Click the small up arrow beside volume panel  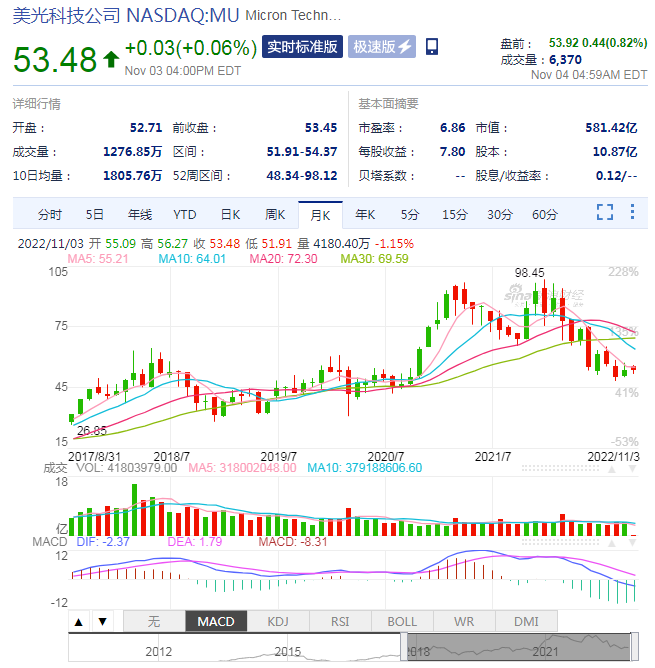(x=612, y=469)
